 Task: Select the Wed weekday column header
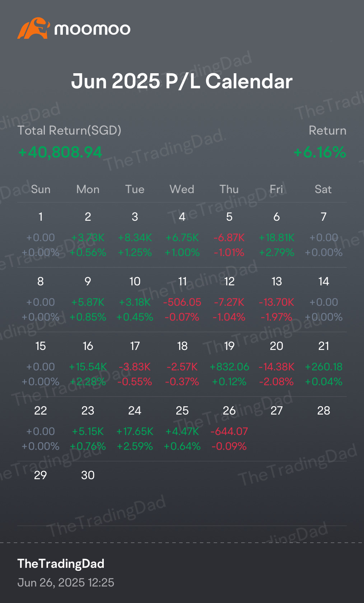click(x=182, y=189)
